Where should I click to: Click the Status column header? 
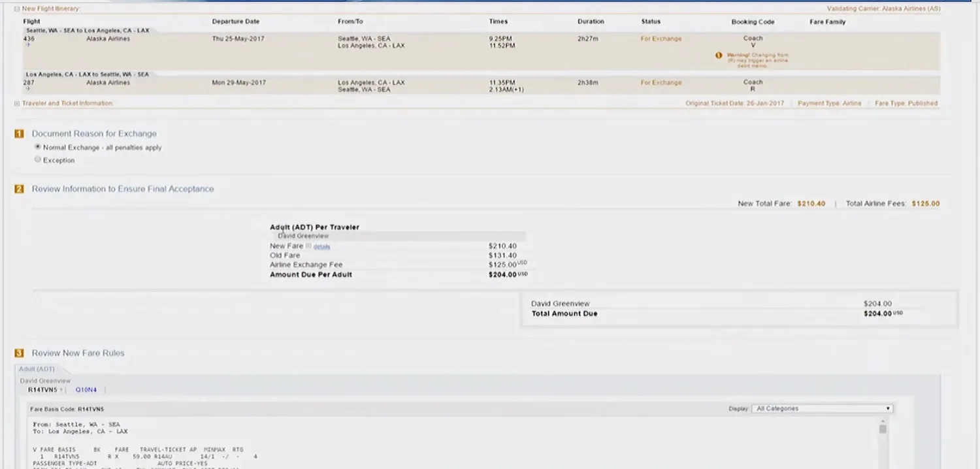[651, 22]
